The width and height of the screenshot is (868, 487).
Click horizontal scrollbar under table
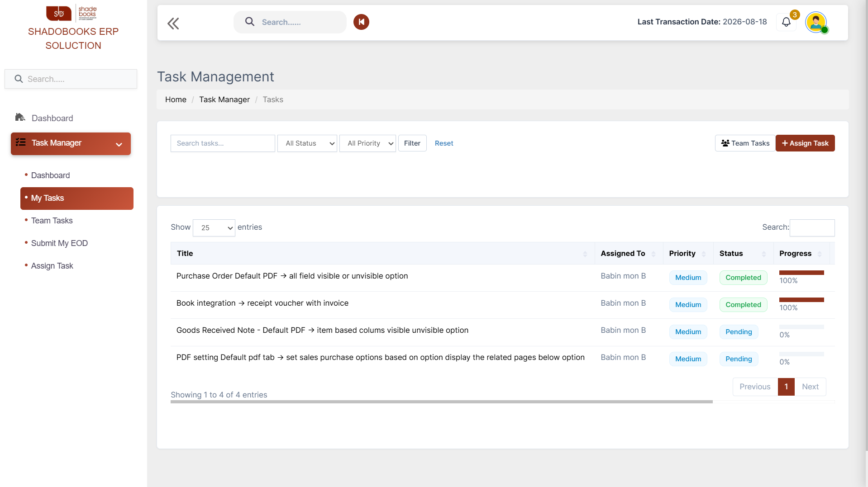(x=441, y=402)
